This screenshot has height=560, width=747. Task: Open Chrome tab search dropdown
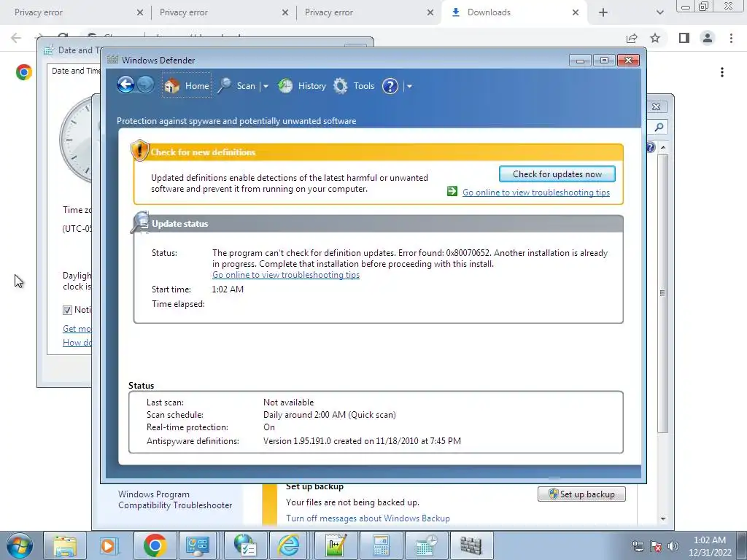pos(659,12)
